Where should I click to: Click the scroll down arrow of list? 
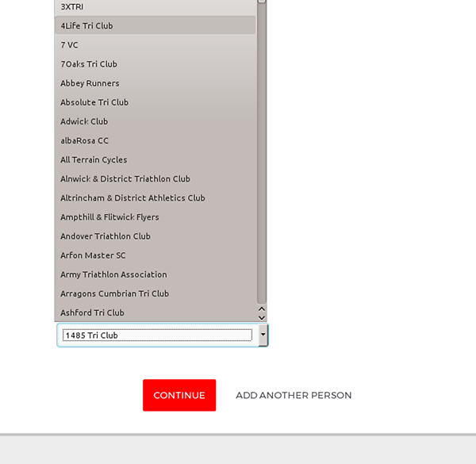click(x=262, y=318)
